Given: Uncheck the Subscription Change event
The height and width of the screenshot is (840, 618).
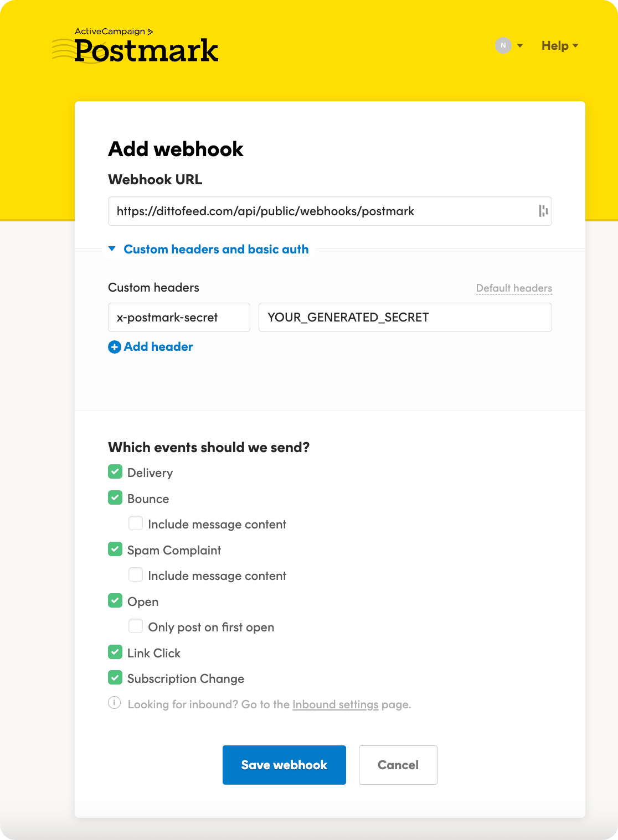Looking at the screenshot, I should click(x=115, y=677).
